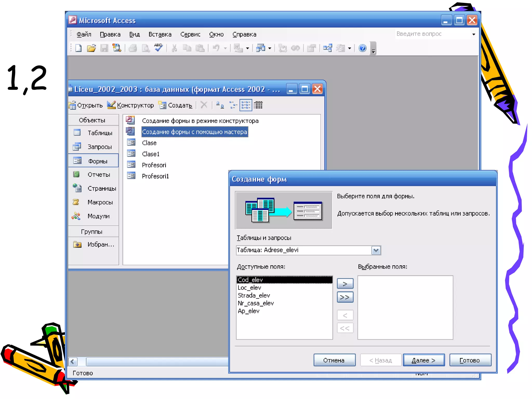532x399 pixels.
Task: Click the Relationships toolbar icon
Action: (327, 48)
